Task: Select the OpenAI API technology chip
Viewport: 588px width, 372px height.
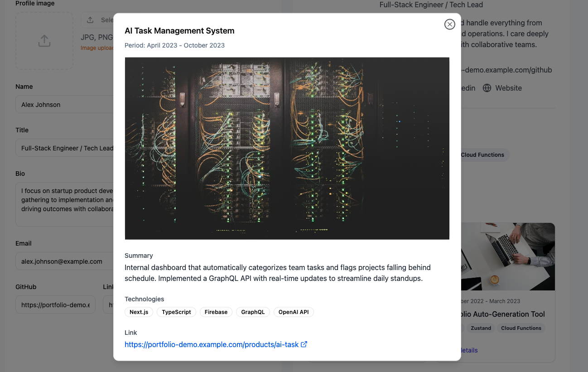Action: (294, 312)
